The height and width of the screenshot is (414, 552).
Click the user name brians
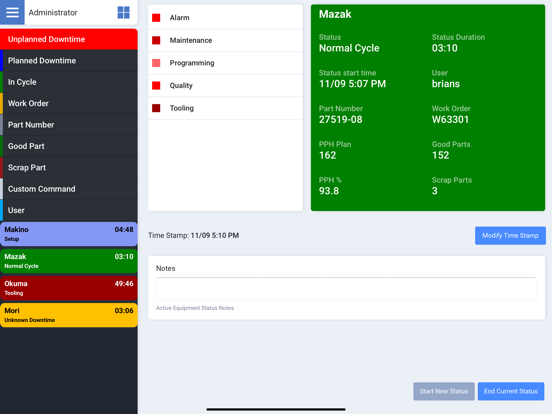point(446,84)
